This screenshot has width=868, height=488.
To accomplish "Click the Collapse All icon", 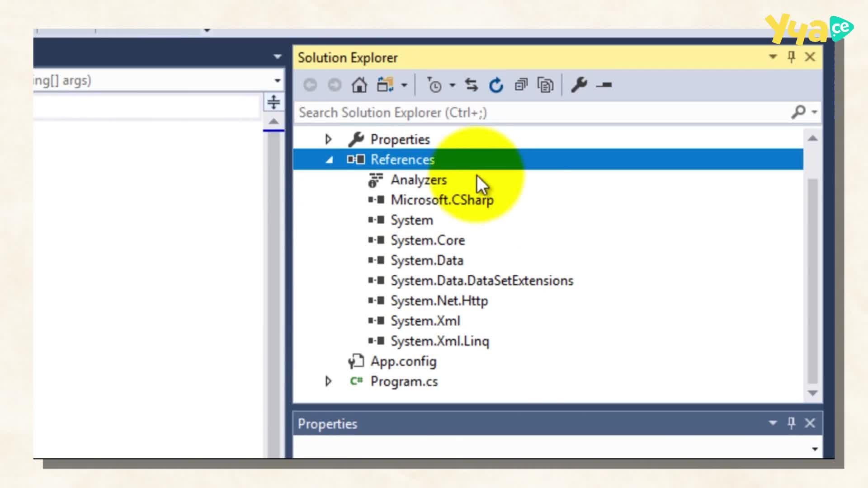I will [x=521, y=85].
